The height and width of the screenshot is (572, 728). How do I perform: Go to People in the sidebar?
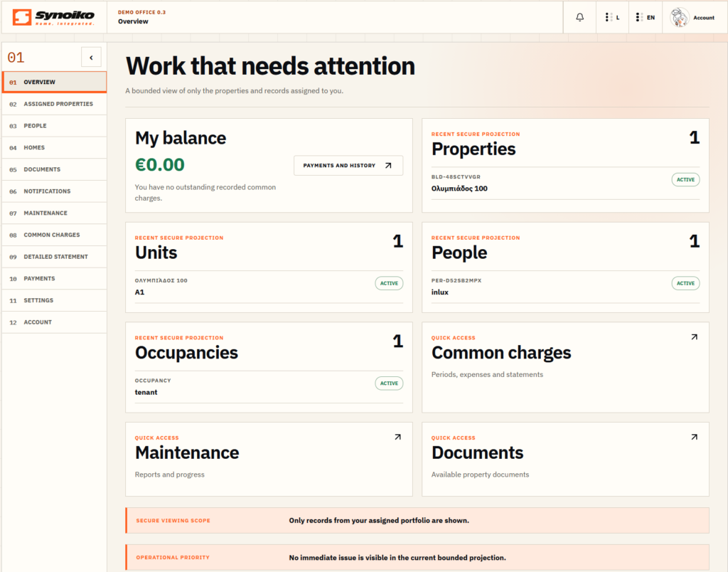54,126
